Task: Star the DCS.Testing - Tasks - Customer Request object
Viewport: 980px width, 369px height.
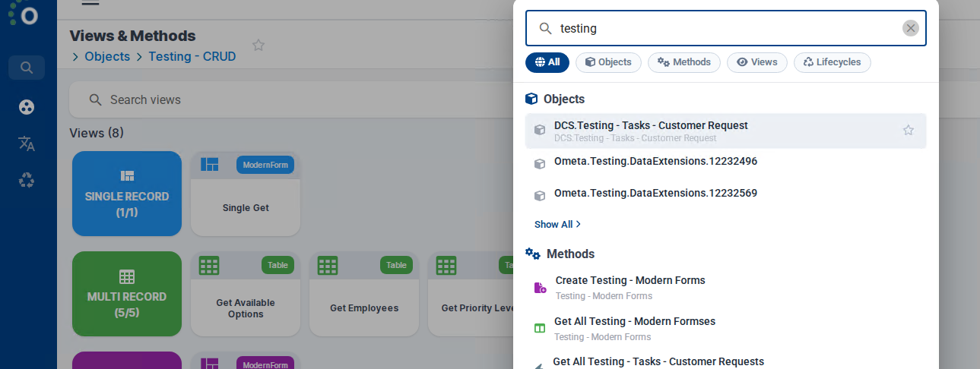Action: click(909, 130)
